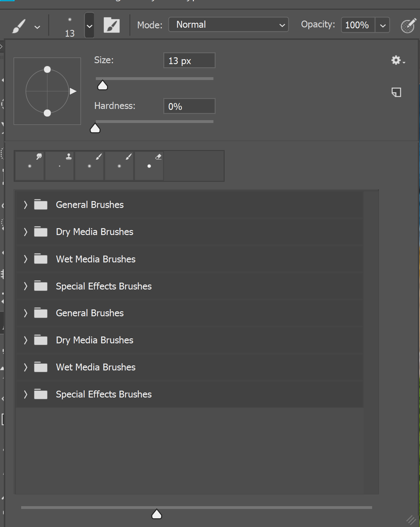Select the recent Clone Stamp brush
This screenshot has height=527, width=420.
coord(60,166)
